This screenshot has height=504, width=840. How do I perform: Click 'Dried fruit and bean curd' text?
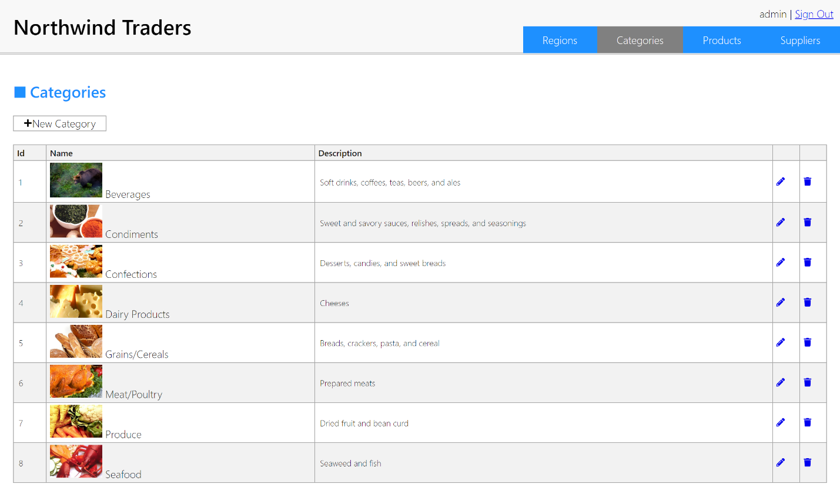click(x=364, y=423)
